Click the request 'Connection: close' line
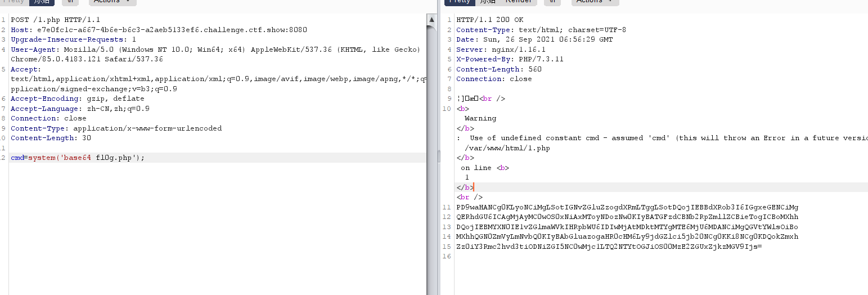Viewport: 868px width, 295px height. tap(48, 118)
